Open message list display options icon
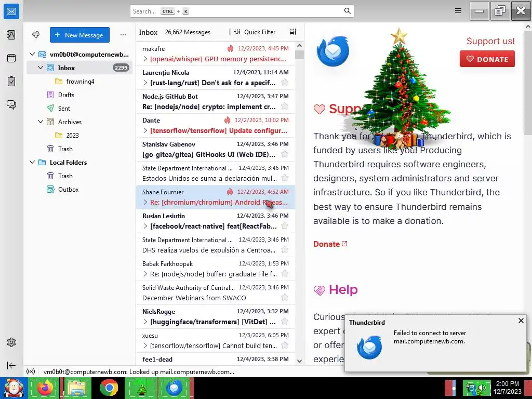The image size is (532, 399). click(x=293, y=32)
